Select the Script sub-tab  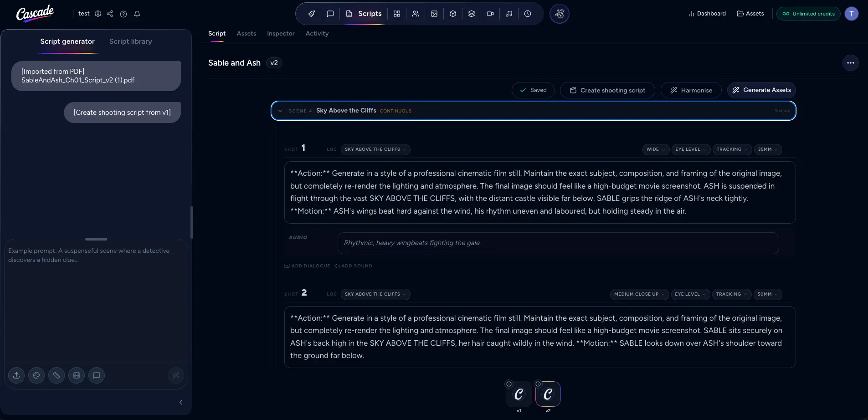tap(217, 33)
